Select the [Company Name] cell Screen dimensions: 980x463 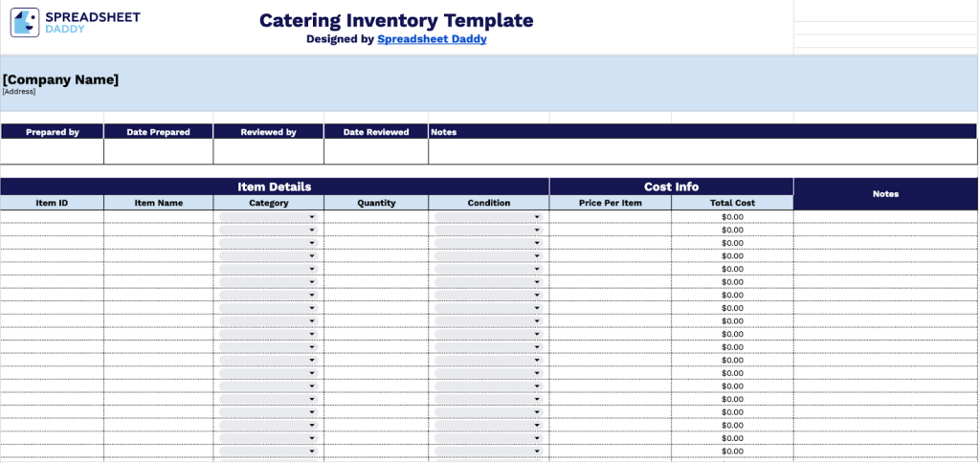(x=61, y=79)
